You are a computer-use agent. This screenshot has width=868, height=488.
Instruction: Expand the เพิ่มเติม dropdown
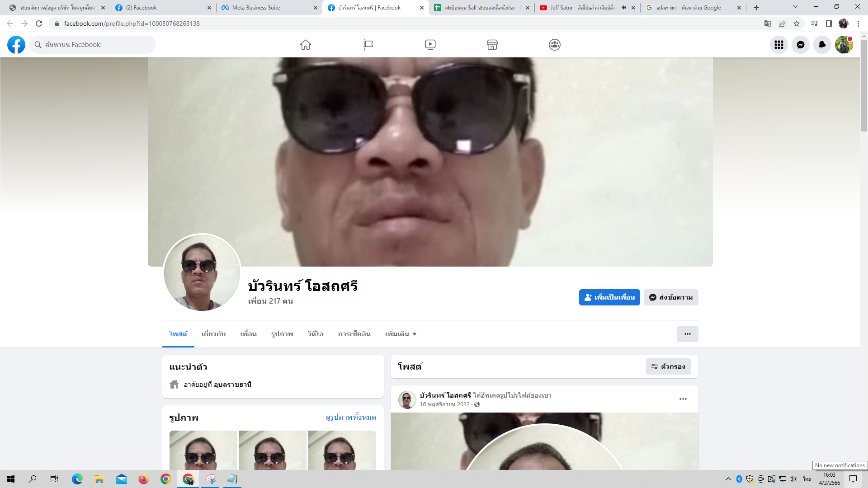point(401,334)
